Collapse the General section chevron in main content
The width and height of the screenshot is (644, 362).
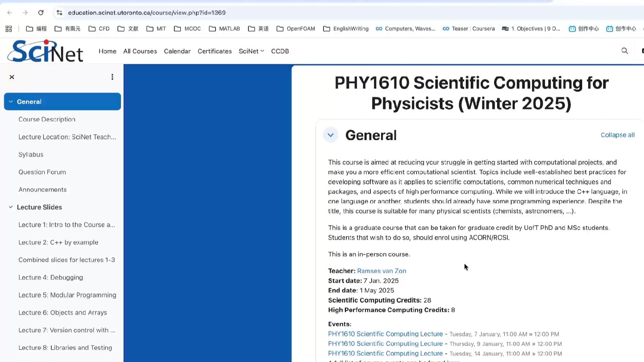tap(331, 135)
